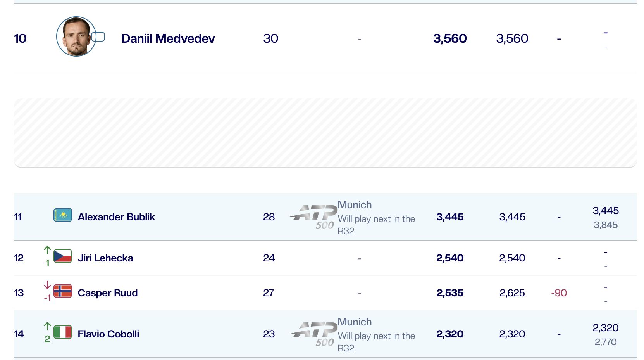Click the striped advertisement placeholder banner
Image resolution: width=644 pixels, height=360 pixels.
coord(325,133)
